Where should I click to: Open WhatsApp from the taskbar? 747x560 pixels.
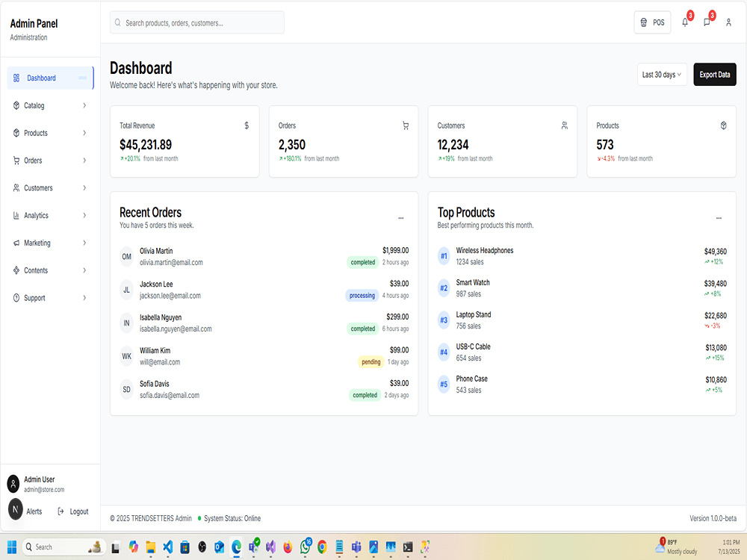pos(305,547)
